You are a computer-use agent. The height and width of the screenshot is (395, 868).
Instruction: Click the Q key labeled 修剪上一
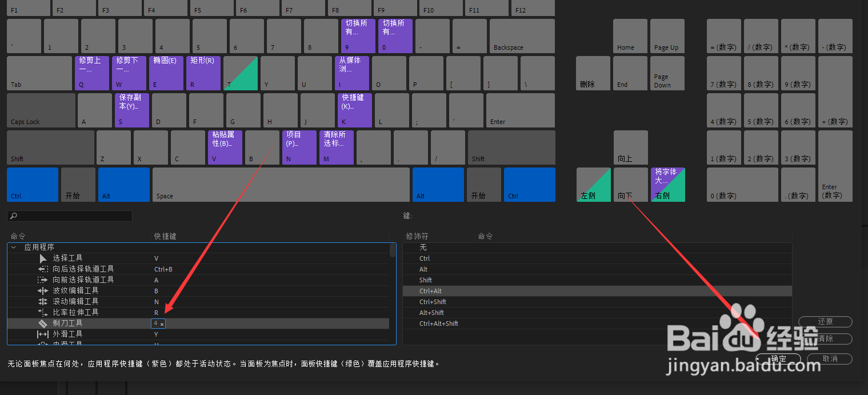coord(92,73)
